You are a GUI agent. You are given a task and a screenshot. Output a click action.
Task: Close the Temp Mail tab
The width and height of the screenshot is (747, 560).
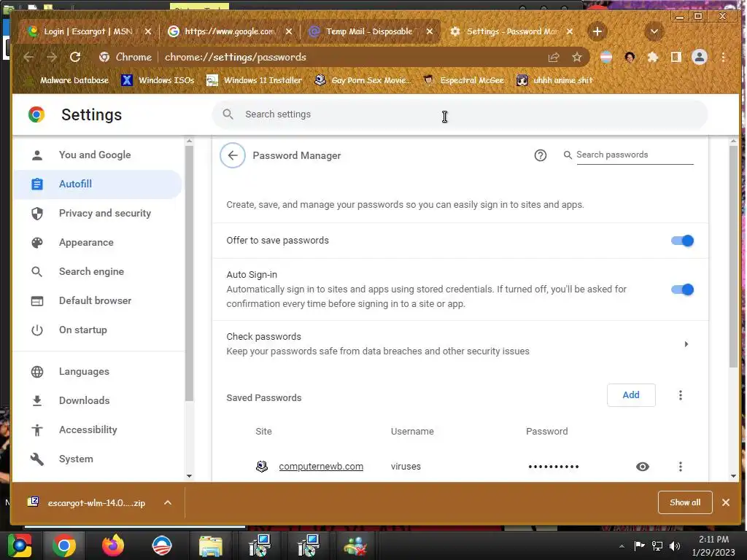click(430, 31)
